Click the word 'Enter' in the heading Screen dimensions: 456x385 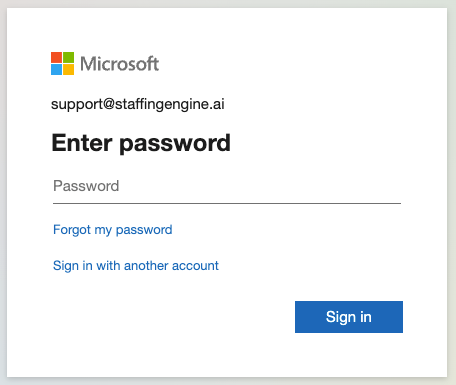click(82, 143)
